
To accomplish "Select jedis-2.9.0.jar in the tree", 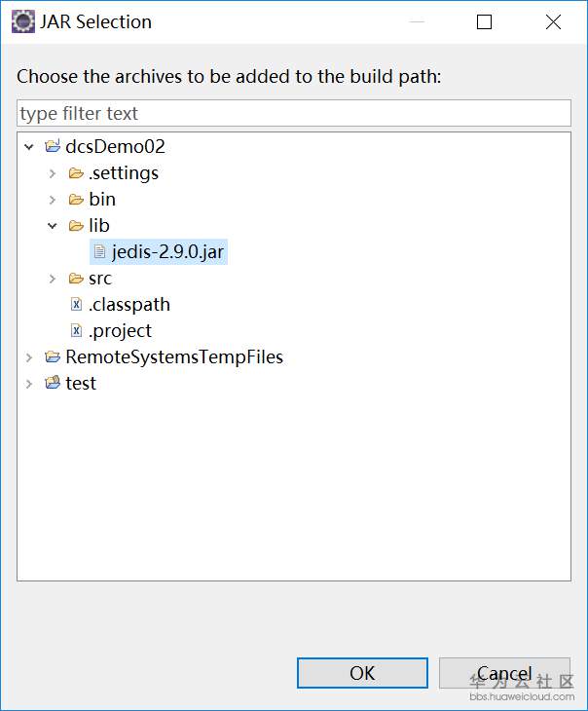I will (168, 252).
